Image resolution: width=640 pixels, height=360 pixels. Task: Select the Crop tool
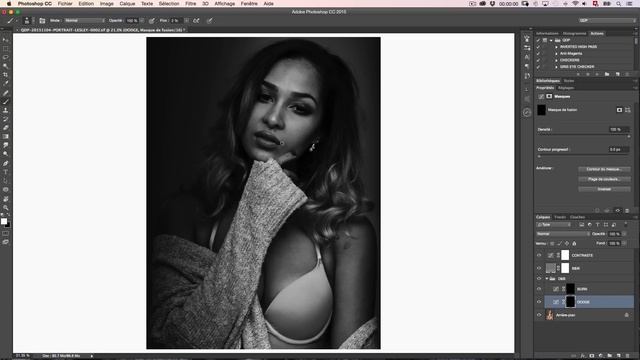click(5, 75)
